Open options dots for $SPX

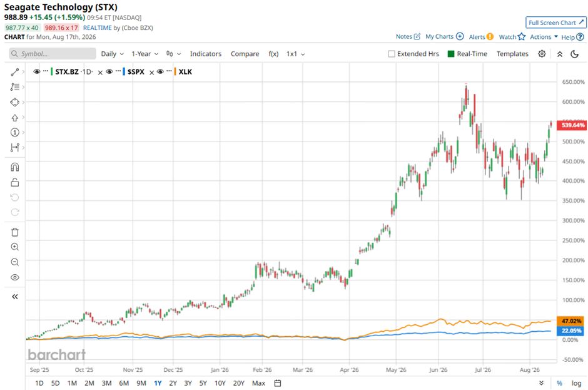118,71
